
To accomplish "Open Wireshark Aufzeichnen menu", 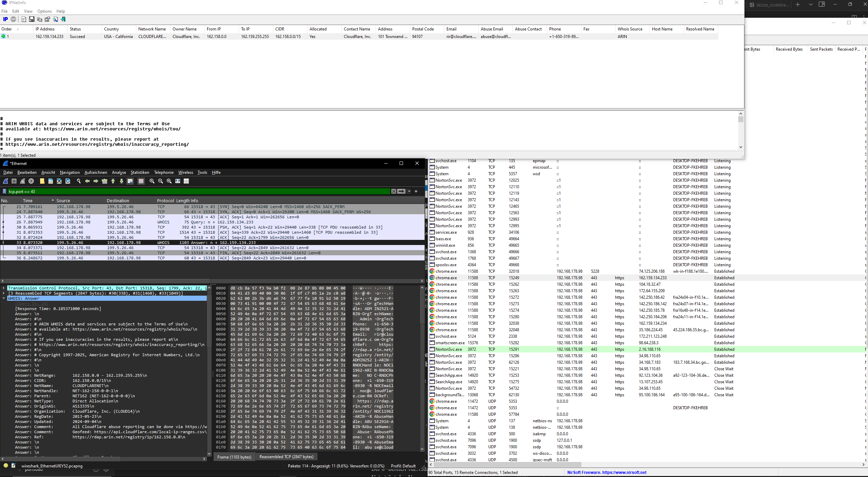I will pyautogui.click(x=96, y=172).
